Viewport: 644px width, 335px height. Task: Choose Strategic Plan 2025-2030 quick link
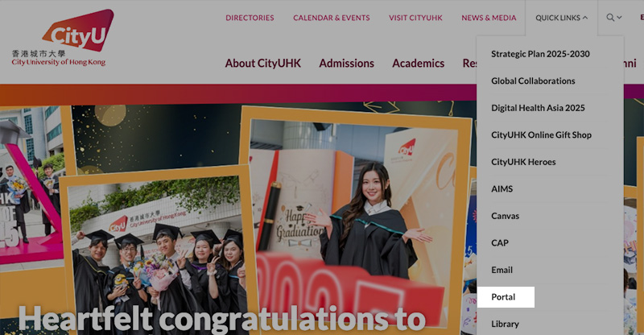(540, 54)
